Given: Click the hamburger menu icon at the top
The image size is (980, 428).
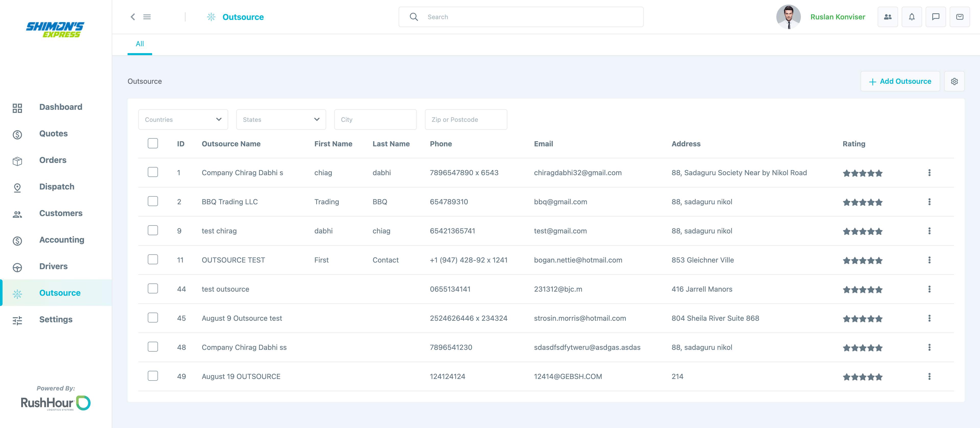Looking at the screenshot, I should click(147, 17).
